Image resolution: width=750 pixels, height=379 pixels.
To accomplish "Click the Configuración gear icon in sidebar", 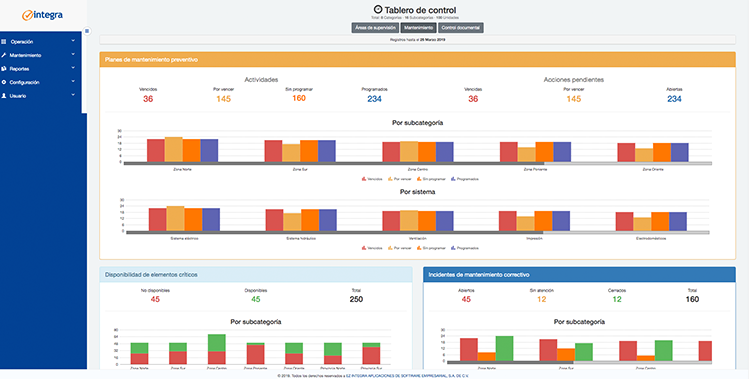I will pos(4,82).
